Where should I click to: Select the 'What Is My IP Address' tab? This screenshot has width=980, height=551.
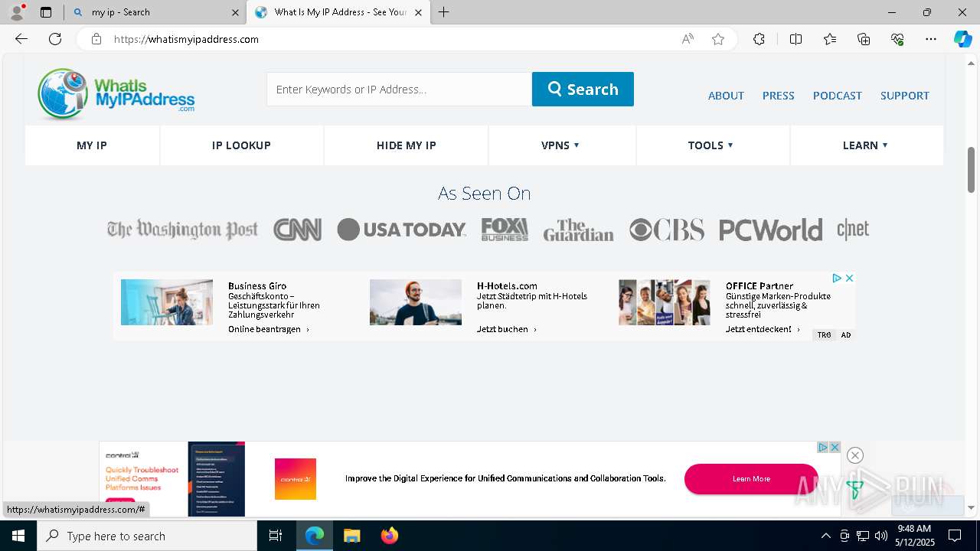coord(338,12)
